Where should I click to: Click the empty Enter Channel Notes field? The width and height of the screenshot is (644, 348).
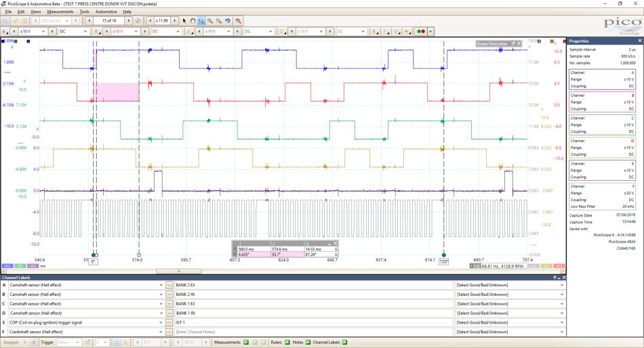pos(313,332)
